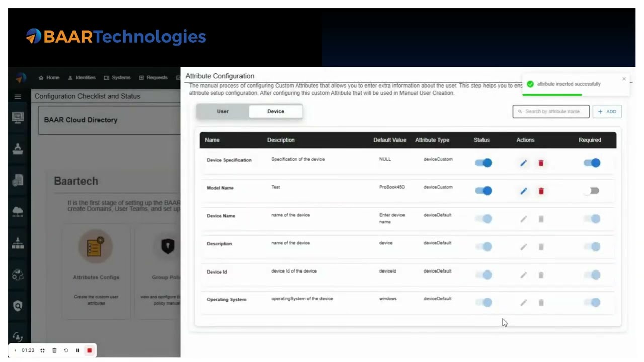Click the edit pencil for Operating System
644x362 pixels.
(524, 303)
